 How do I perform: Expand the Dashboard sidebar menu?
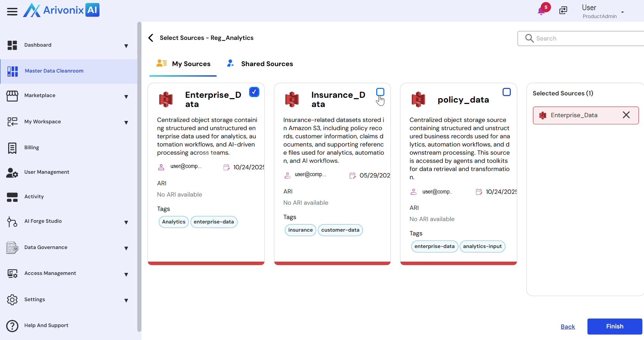(126, 46)
